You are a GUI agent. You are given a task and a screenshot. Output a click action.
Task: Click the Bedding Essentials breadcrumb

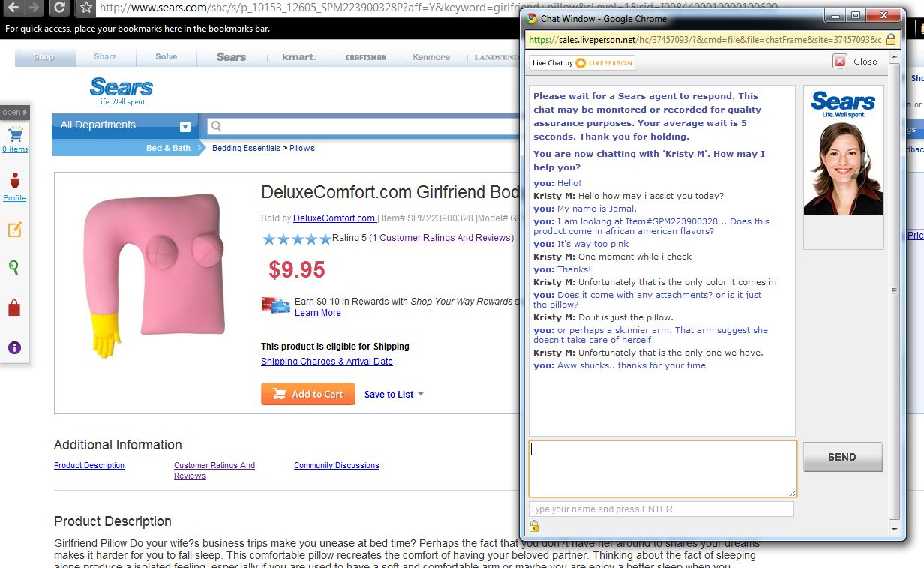246,148
